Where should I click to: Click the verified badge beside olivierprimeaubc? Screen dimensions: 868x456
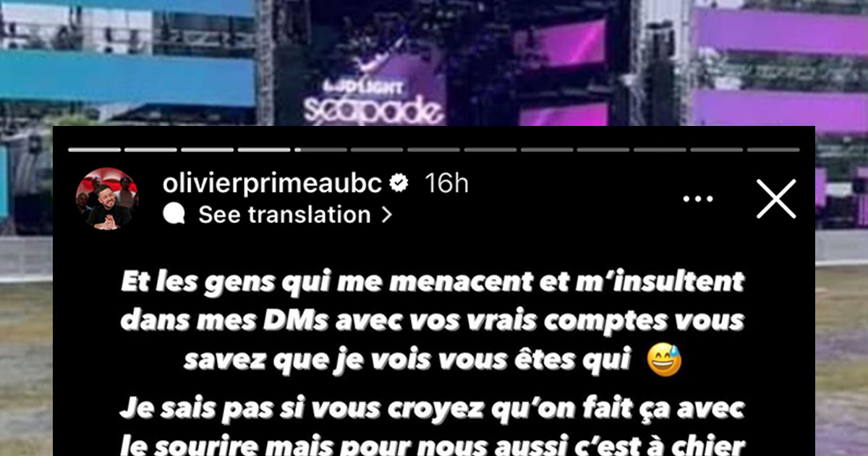tap(399, 184)
